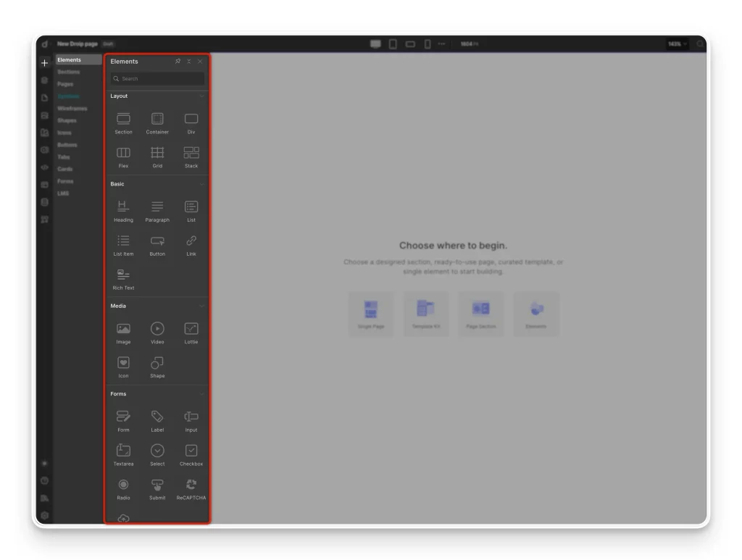This screenshot has height=560, width=742.
Task: Pick the Div element
Action: click(x=191, y=123)
